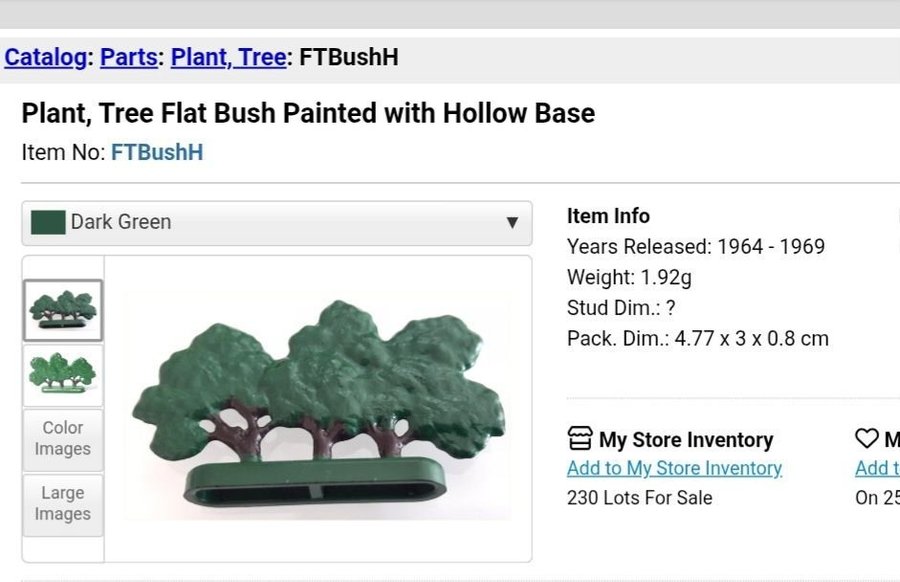The width and height of the screenshot is (900, 582).
Task: Select the second lighter green bush thumbnail
Action: [x=63, y=375]
